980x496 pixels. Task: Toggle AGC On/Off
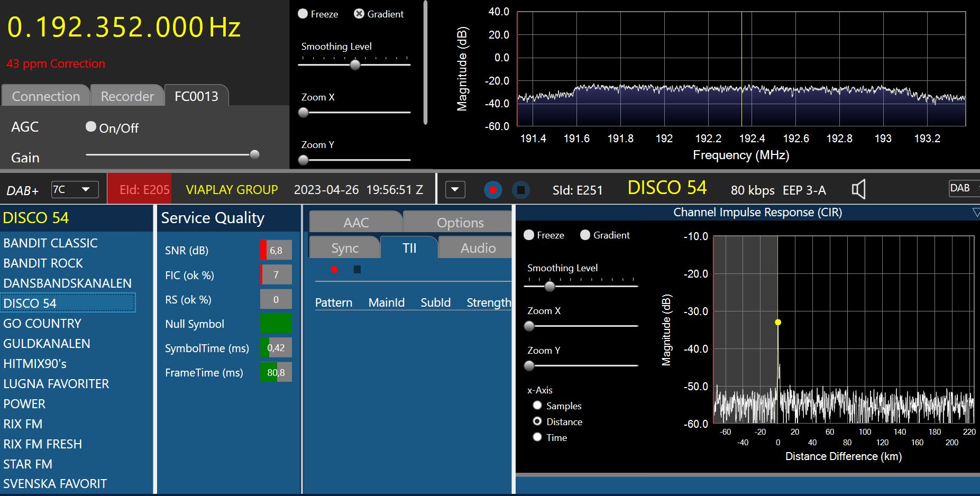(x=91, y=127)
